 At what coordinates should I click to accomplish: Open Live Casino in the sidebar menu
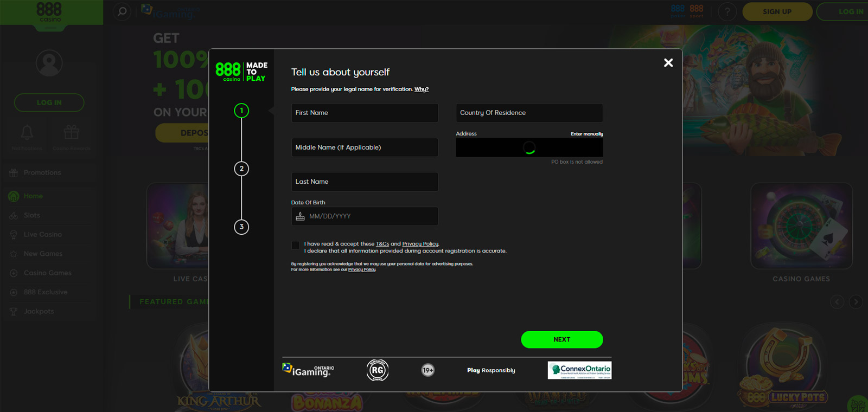49,235
